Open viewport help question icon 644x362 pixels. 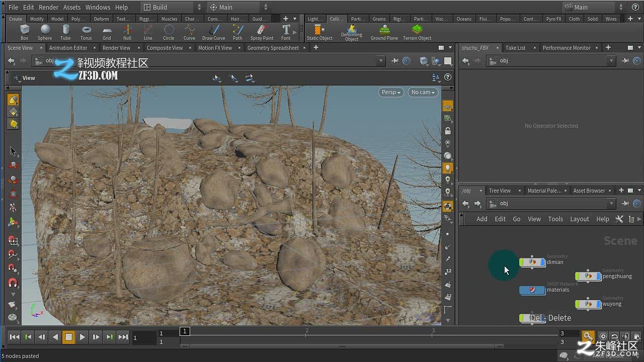click(448, 77)
